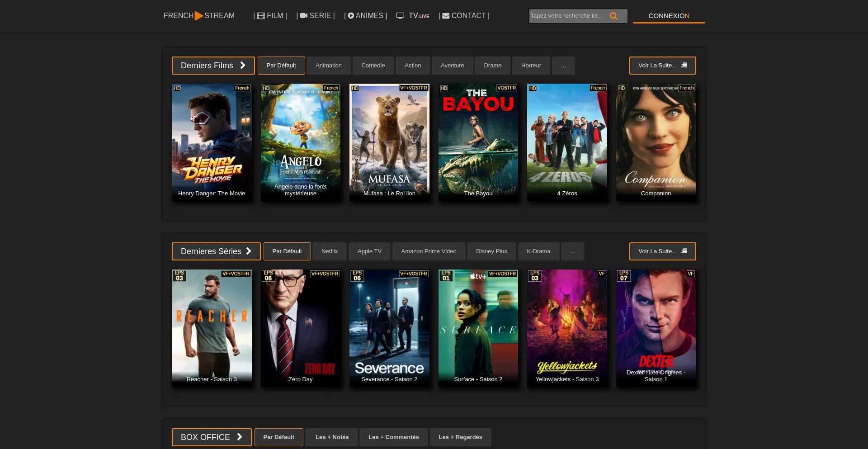868x449 pixels.
Task: Expand more film genres with the ellipsis tab
Action: click(563, 66)
